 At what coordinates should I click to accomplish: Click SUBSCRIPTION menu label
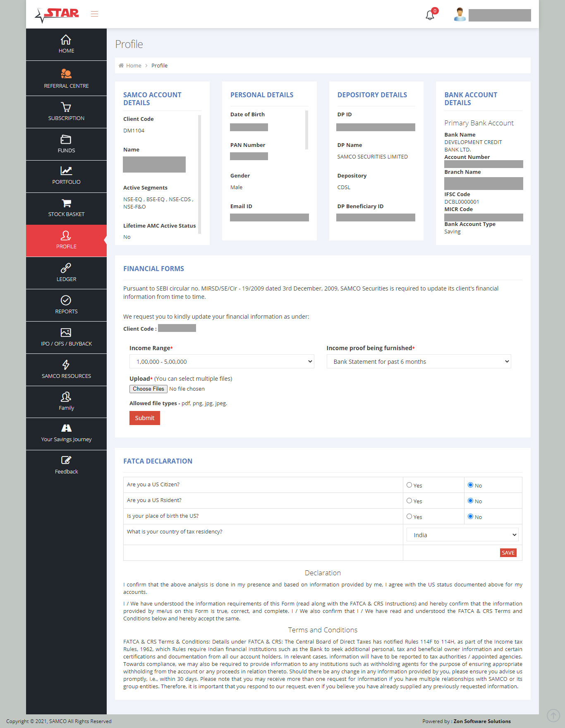click(66, 118)
